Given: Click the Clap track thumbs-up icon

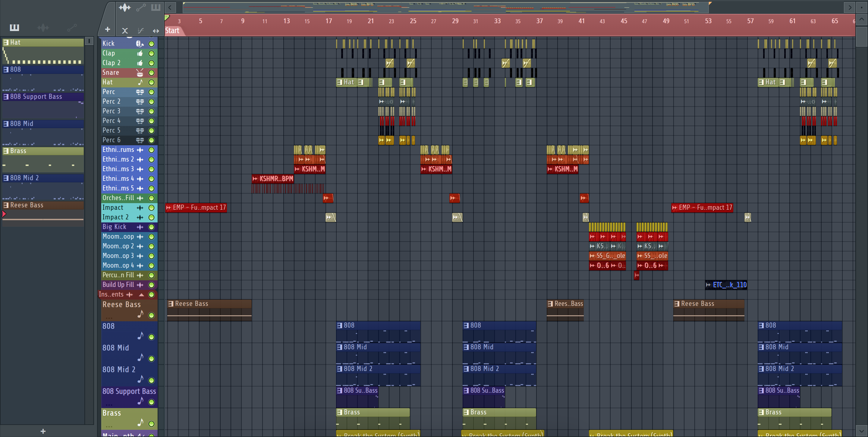Looking at the screenshot, I should 140,53.
